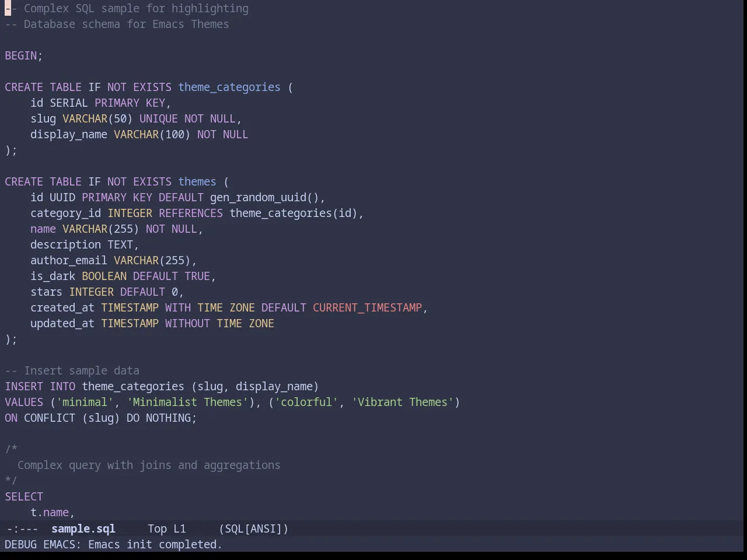Click the 'description TEXT,' line
This screenshot has width=747, height=560.
pyautogui.click(x=85, y=244)
